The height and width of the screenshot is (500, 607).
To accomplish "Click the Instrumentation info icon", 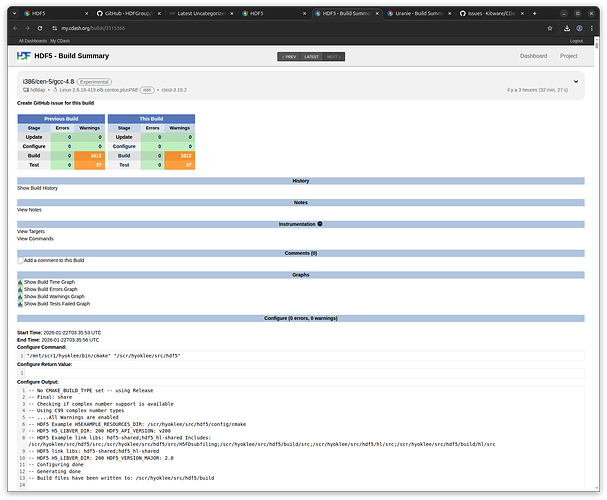I will pos(320,224).
